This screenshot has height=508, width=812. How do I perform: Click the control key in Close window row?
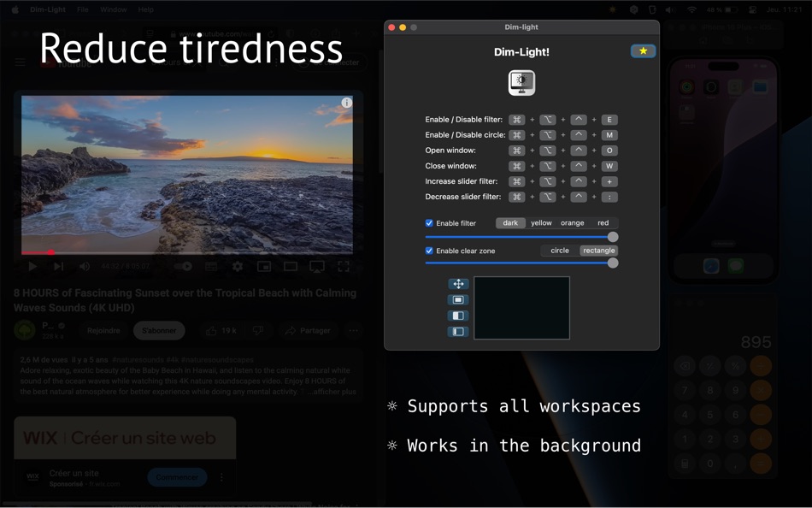[579, 167]
